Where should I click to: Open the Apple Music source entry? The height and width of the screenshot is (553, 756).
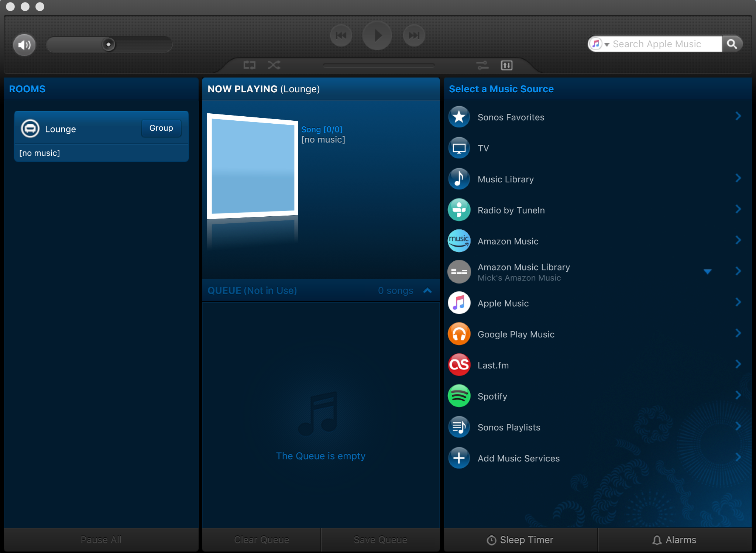598,303
